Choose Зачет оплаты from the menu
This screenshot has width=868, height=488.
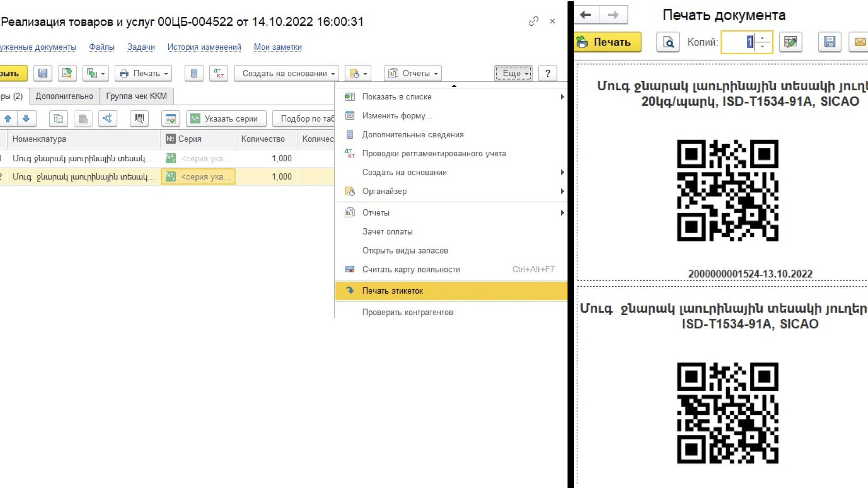[x=387, y=232]
